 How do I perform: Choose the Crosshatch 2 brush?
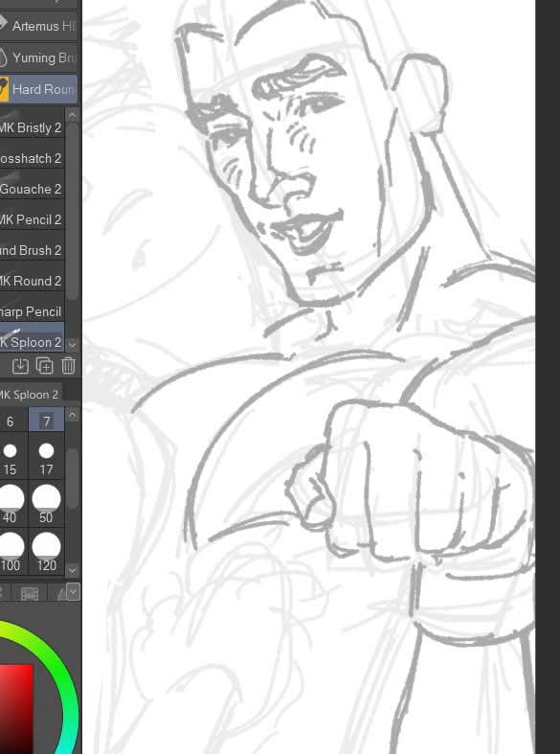click(32, 158)
